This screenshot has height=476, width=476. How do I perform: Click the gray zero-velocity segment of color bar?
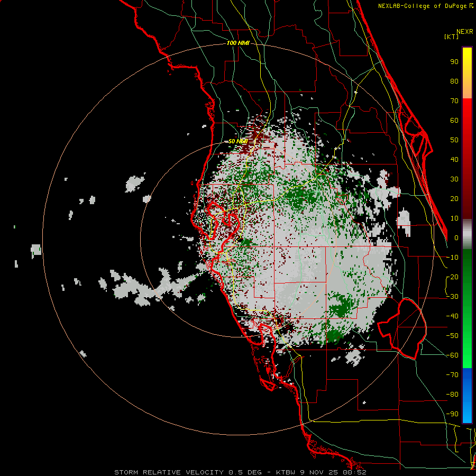tap(467, 234)
